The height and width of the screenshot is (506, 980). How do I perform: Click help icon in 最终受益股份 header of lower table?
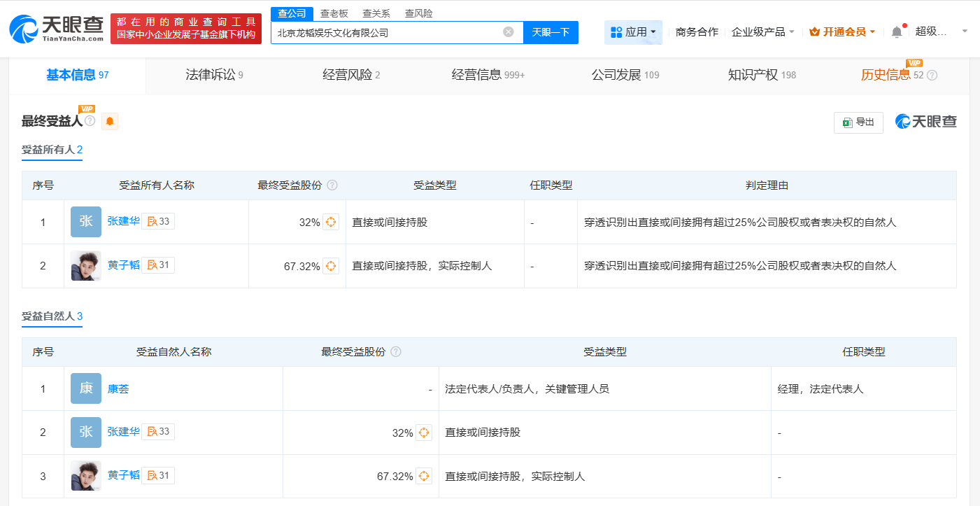coord(396,352)
